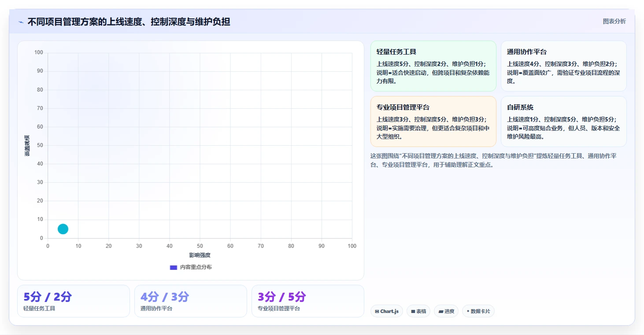Click the icon in the Chart.js tag

pyautogui.click(x=377, y=312)
